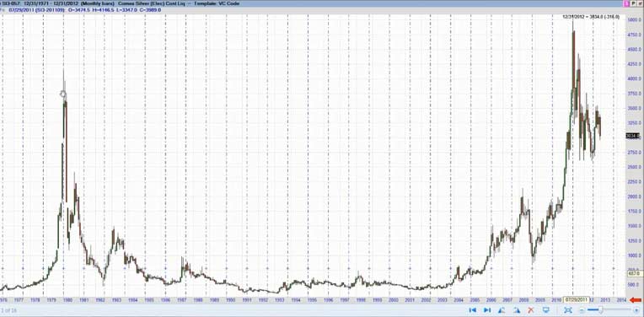Click the P icon in title bar
644x317 pixels.
[633, 3]
